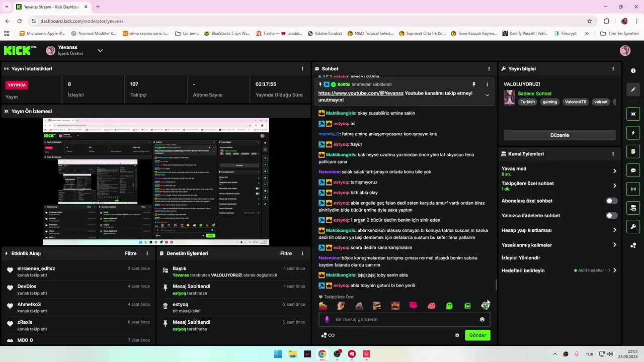Open Yayın bilgisi three-dot menu
Image resolution: width=644 pixels, height=362 pixels.
[x=613, y=69]
